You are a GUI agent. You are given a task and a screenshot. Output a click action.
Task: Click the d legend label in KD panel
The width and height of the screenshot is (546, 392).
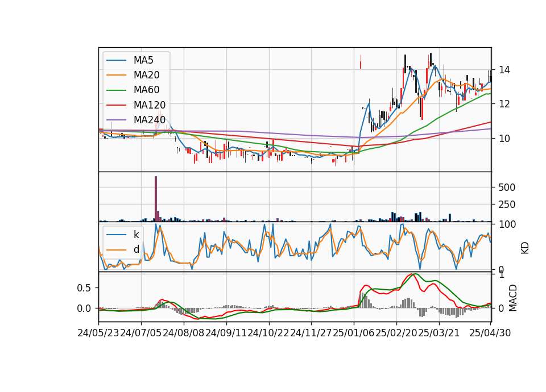click(136, 249)
